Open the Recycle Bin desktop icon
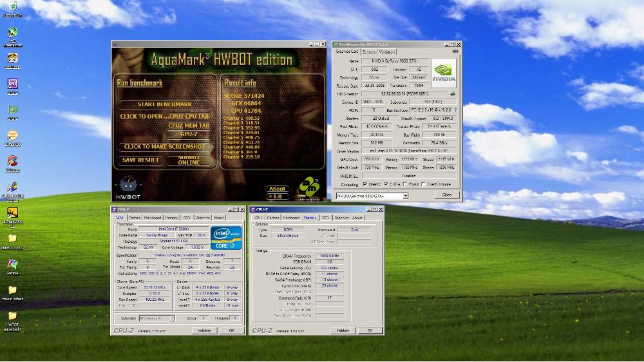Image resolution: width=644 pixels, height=362 pixels. [x=12, y=7]
